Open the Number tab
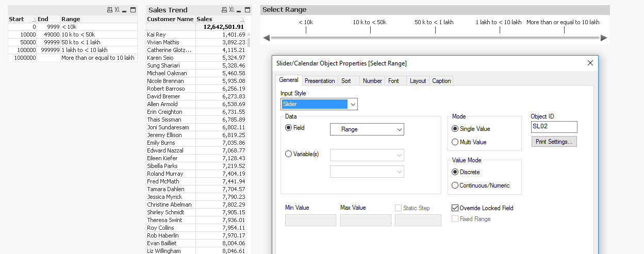This screenshot has width=644, height=254. tap(372, 81)
